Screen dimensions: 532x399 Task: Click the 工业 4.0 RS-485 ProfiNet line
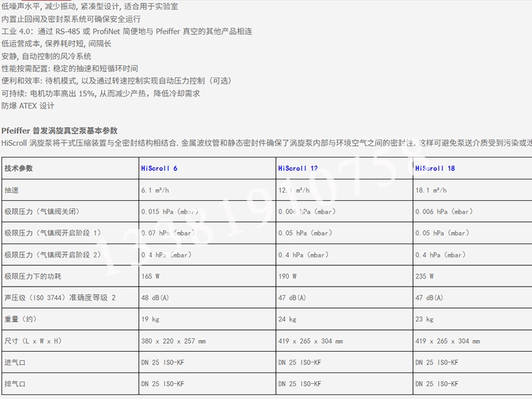tap(126, 31)
